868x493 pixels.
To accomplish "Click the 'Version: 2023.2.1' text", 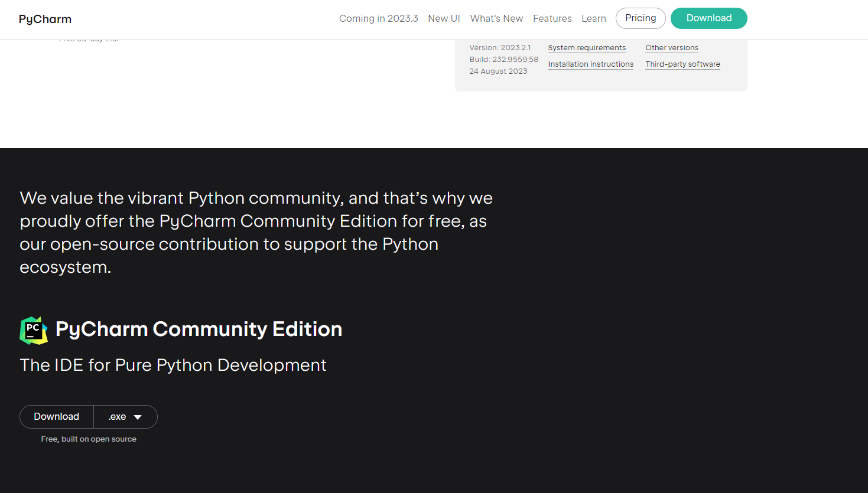I will 500,48.
